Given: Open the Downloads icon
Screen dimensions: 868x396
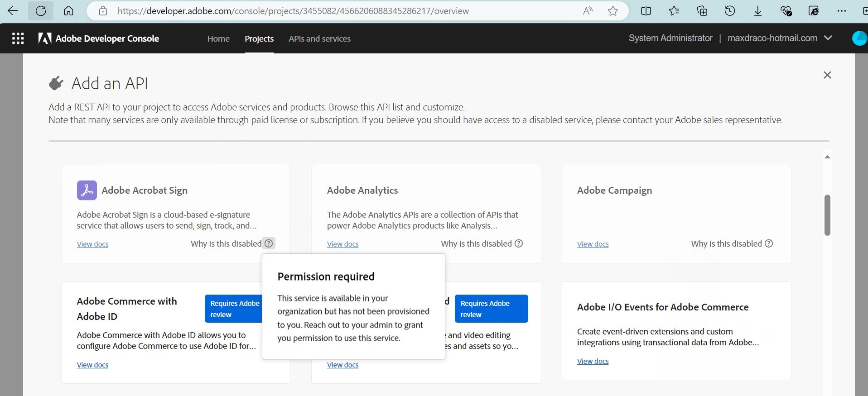Looking at the screenshot, I should point(758,11).
